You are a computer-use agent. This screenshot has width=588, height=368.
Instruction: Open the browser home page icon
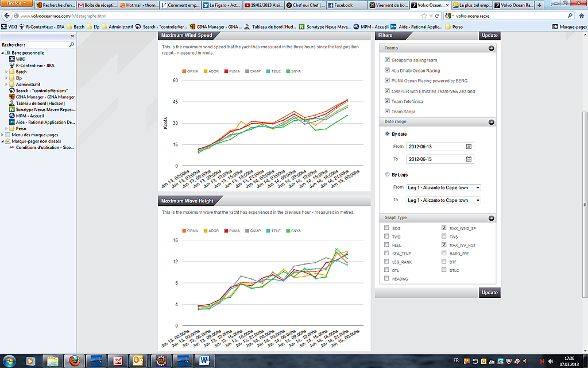[x=582, y=16]
